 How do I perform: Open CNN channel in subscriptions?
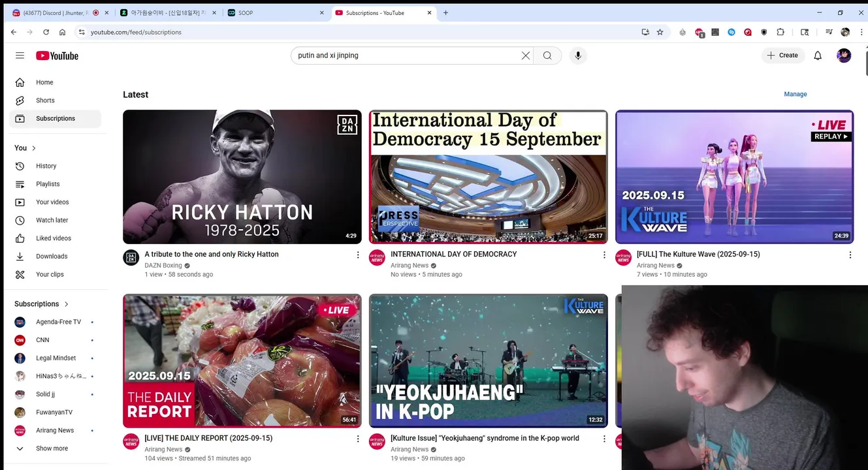(x=56, y=340)
